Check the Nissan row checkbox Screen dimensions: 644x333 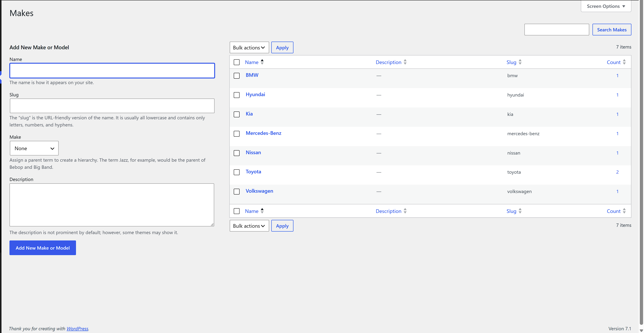coord(236,153)
